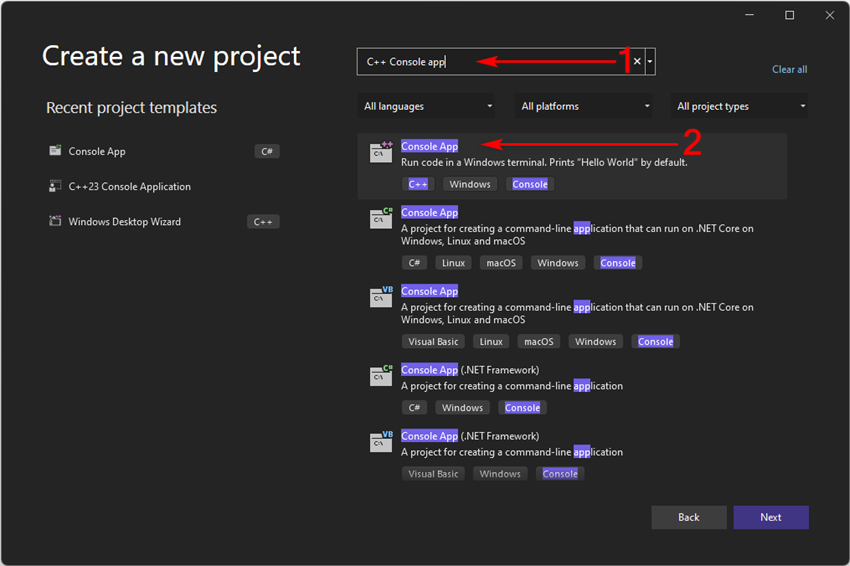Click the VB Console App .NET Framework icon
Viewport: 850px width, 566px height.
(381, 441)
